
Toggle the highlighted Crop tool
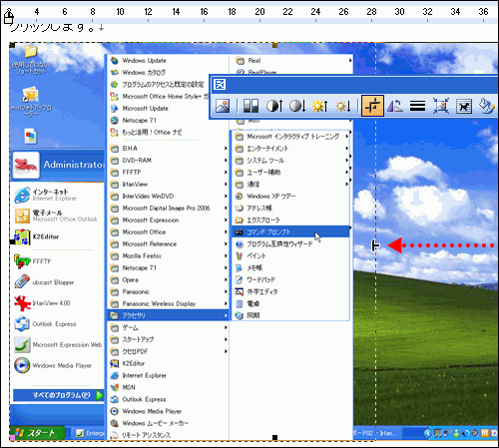(x=372, y=106)
